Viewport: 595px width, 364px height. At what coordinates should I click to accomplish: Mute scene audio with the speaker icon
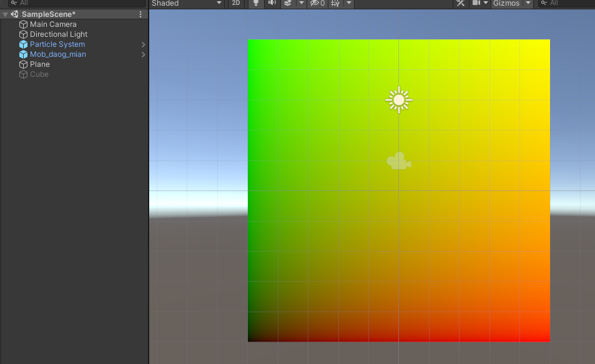click(x=272, y=4)
